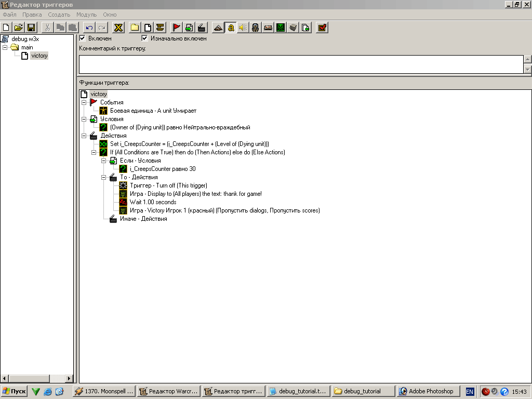Select 'Display to (All players)' text action
This screenshot has height=399, width=532.
(x=196, y=194)
